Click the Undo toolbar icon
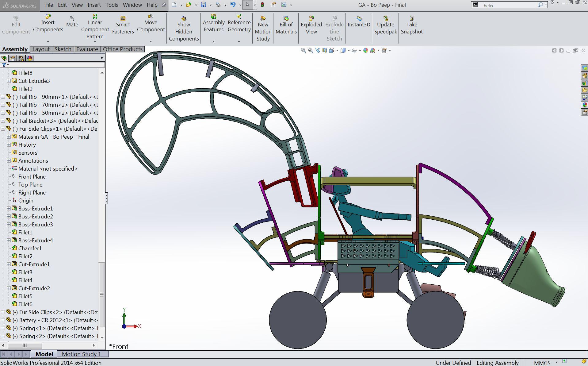588x366 pixels. 233,5
